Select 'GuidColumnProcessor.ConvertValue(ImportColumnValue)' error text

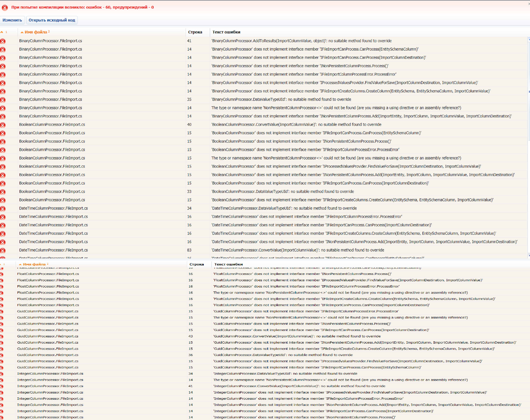297,336
